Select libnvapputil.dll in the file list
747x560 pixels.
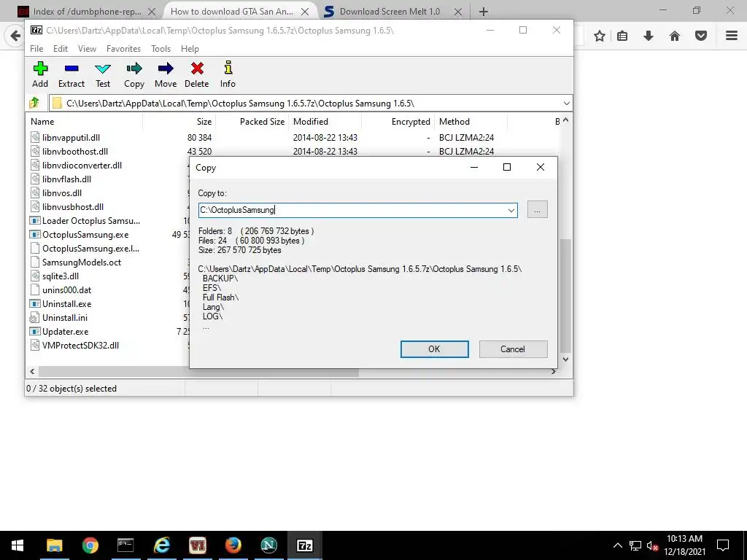71,138
